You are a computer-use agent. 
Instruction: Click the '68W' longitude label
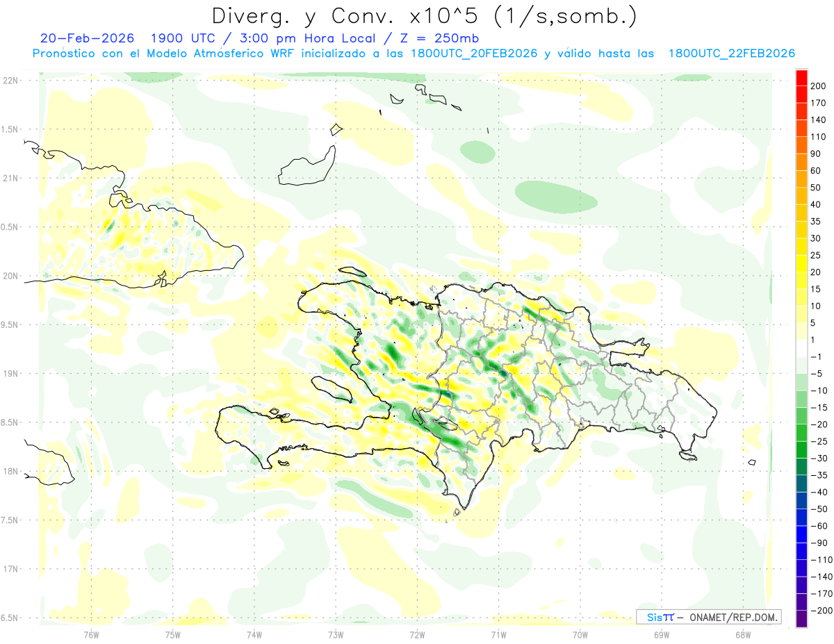[743, 634]
